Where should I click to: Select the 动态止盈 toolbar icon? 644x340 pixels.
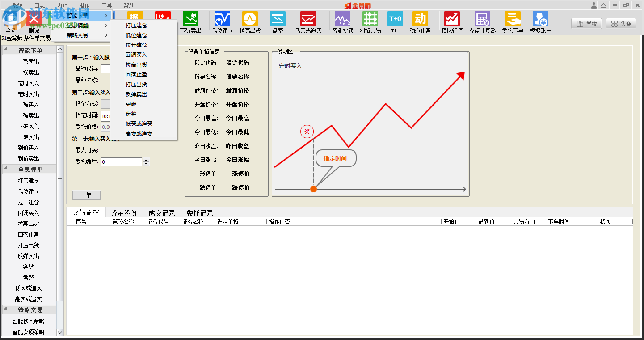coord(420,21)
